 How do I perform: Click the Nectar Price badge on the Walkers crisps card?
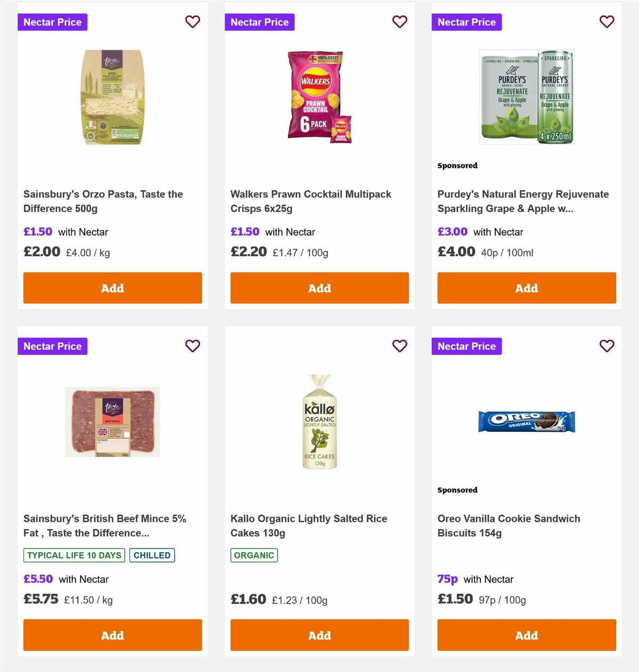(x=259, y=22)
